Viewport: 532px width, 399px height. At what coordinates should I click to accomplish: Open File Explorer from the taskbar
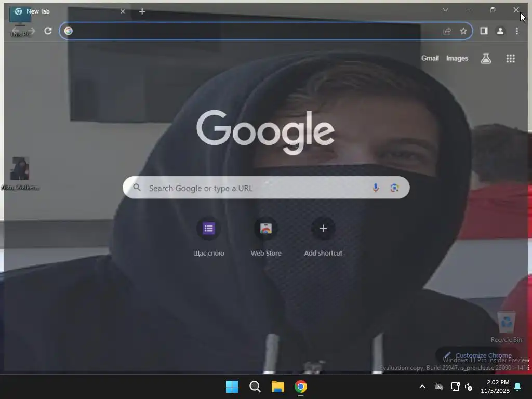(278, 387)
